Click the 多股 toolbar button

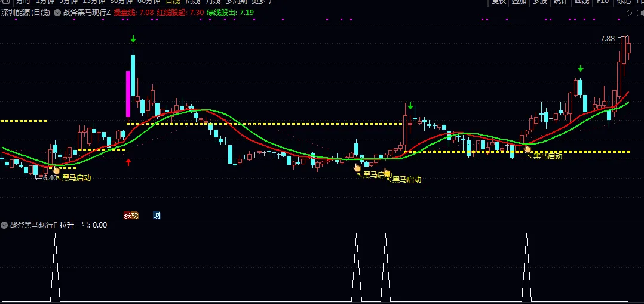(539, 2)
